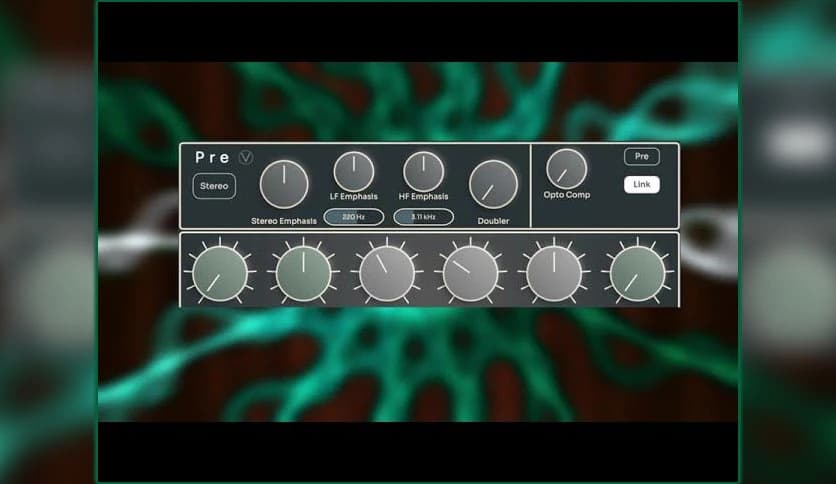
Task: Click the Pre section title text
Action: 212,157
